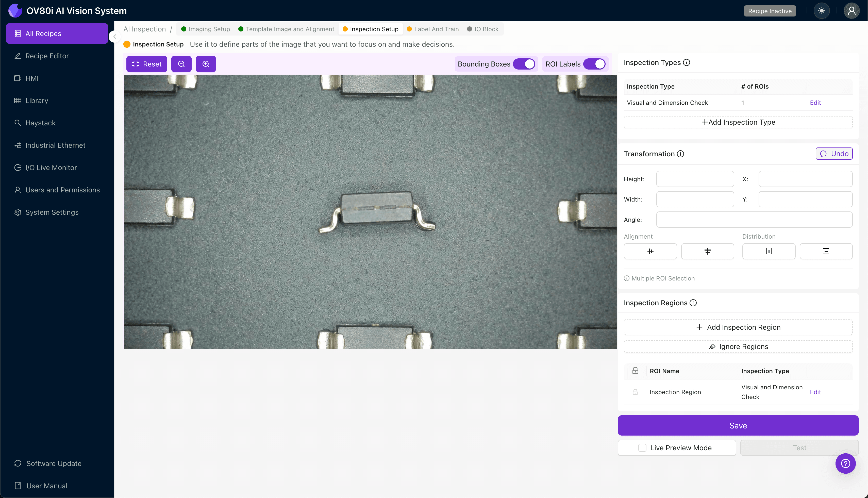This screenshot has height=498, width=868.
Task: Open the user account avatar menu
Action: pyautogui.click(x=851, y=11)
